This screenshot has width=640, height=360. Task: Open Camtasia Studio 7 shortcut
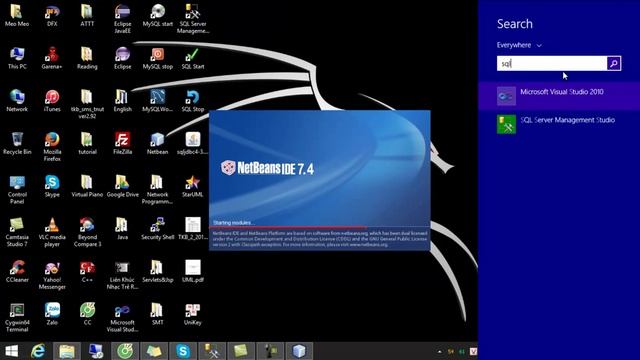click(x=17, y=232)
